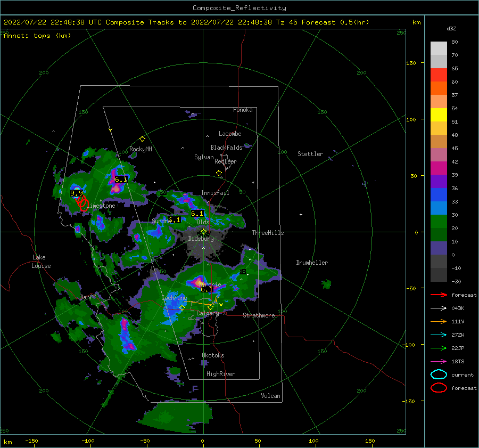Click the Calgary city label
479x448 pixels.
coord(208,313)
